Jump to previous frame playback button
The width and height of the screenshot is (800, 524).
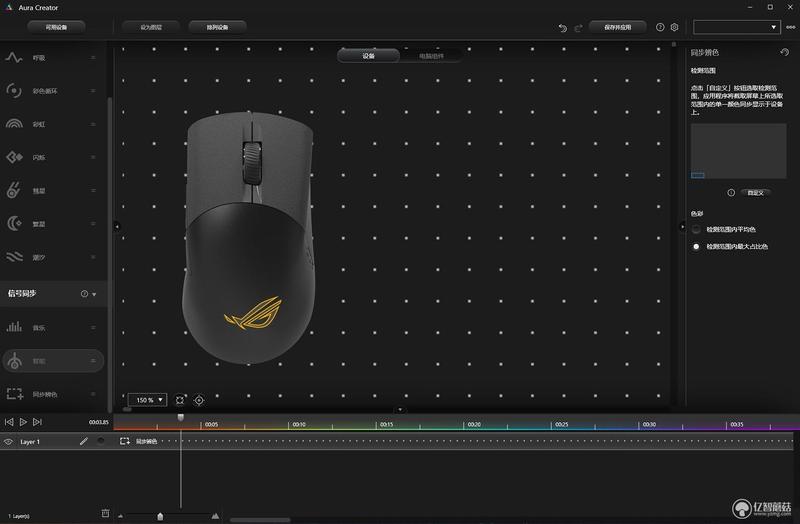(9, 421)
